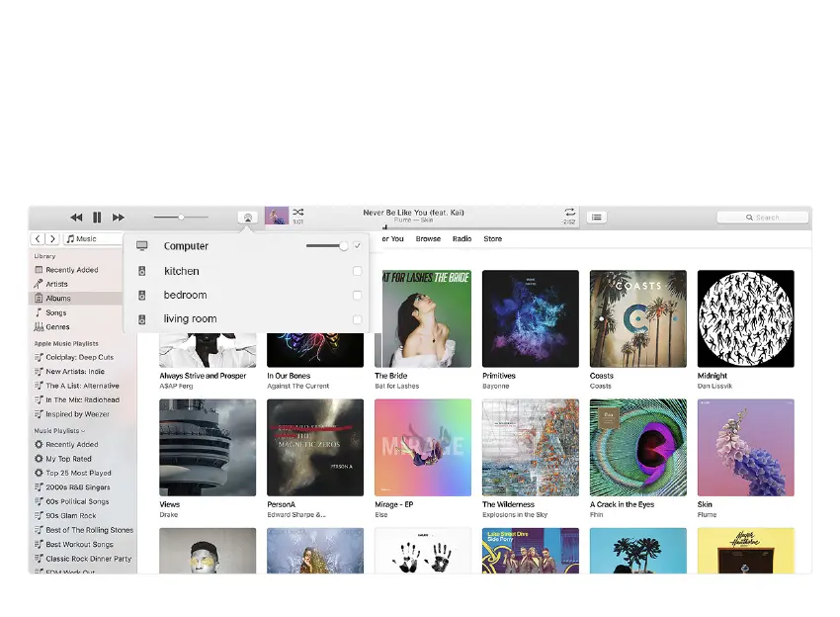Open the Up Next list
Screen dimensions: 840x617
[x=597, y=218]
